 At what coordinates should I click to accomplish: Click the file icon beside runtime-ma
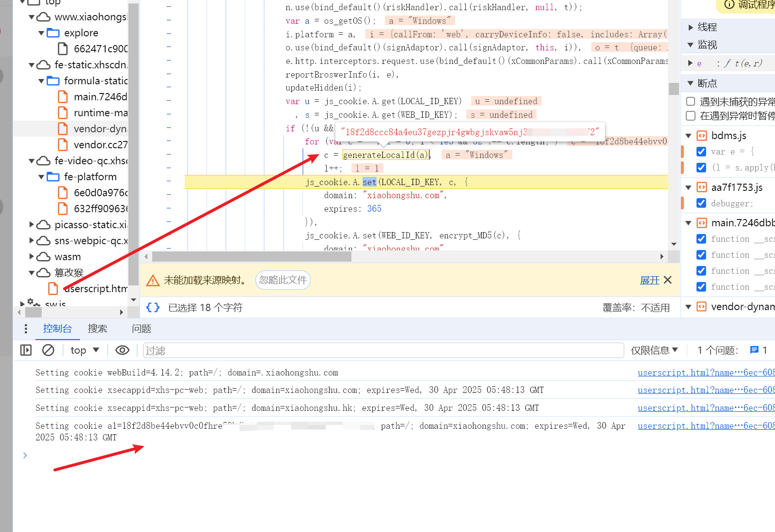tap(63, 113)
